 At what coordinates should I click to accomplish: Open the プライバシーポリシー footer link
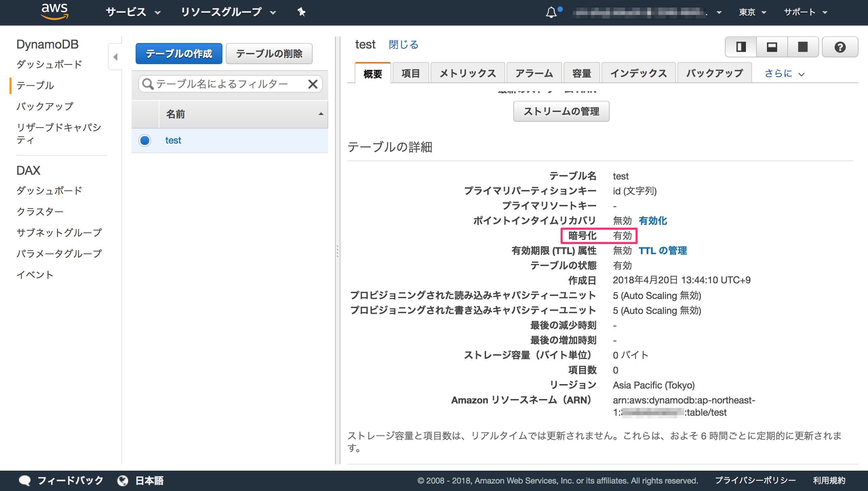[755, 480]
